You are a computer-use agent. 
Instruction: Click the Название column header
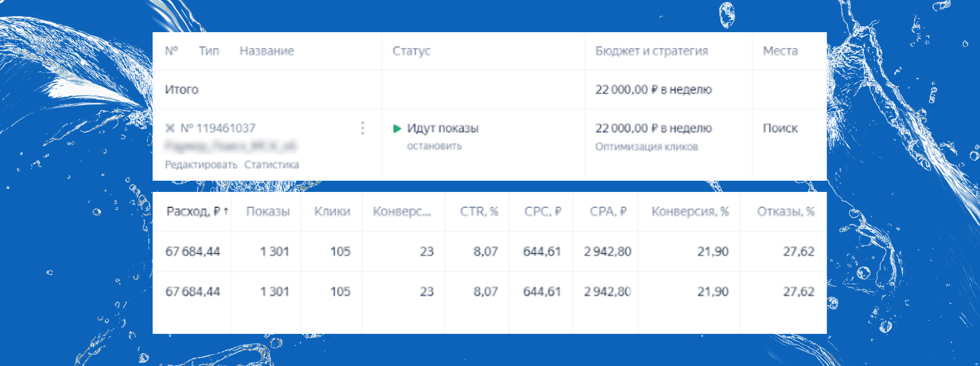click(266, 51)
